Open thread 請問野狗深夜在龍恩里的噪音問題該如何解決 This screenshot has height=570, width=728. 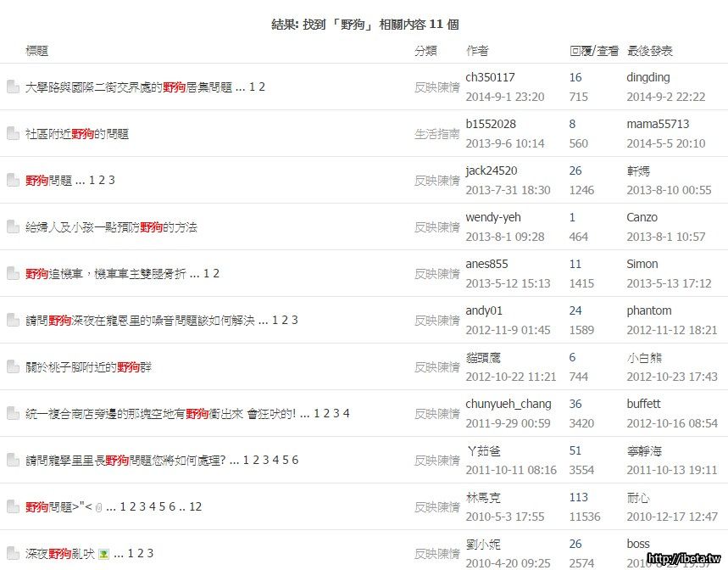click(140, 321)
